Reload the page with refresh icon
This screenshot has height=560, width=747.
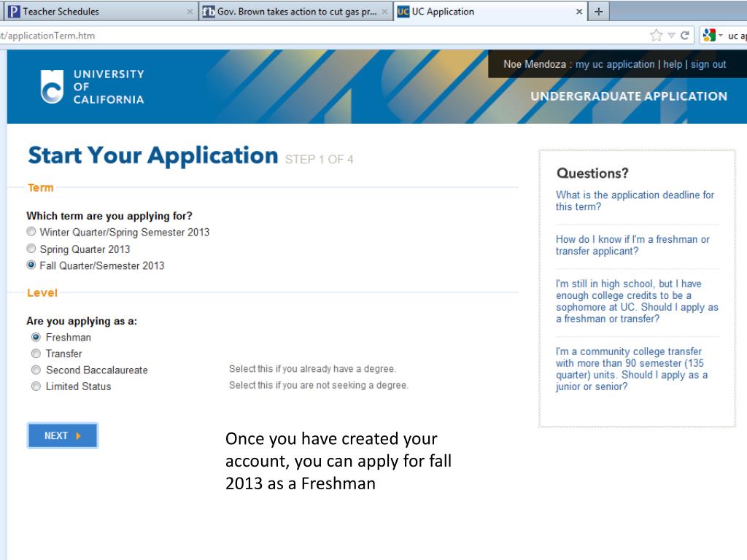pyautogui.click(x=685, y=35)
